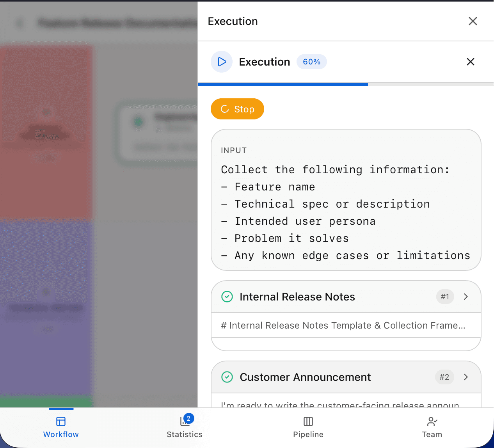The image size is (494, 448).
Task: Expand the Customer Announcement step chevron
Action: 466,377
